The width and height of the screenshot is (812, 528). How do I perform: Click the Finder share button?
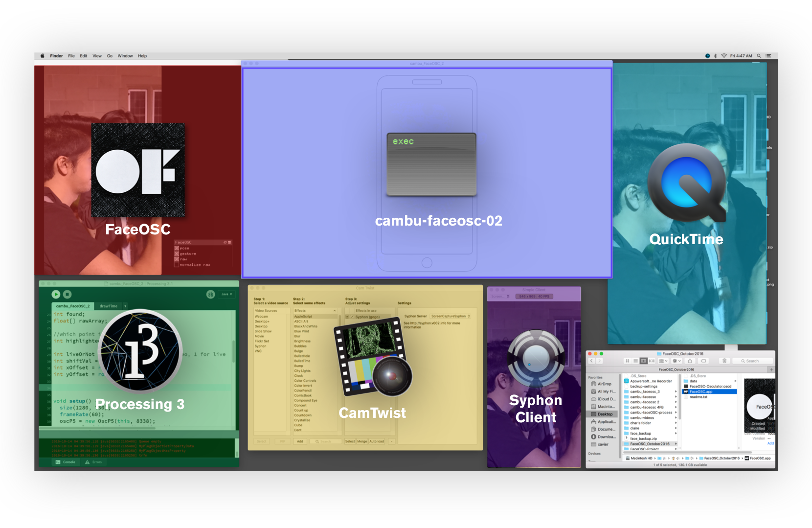(x=690, y=361)
